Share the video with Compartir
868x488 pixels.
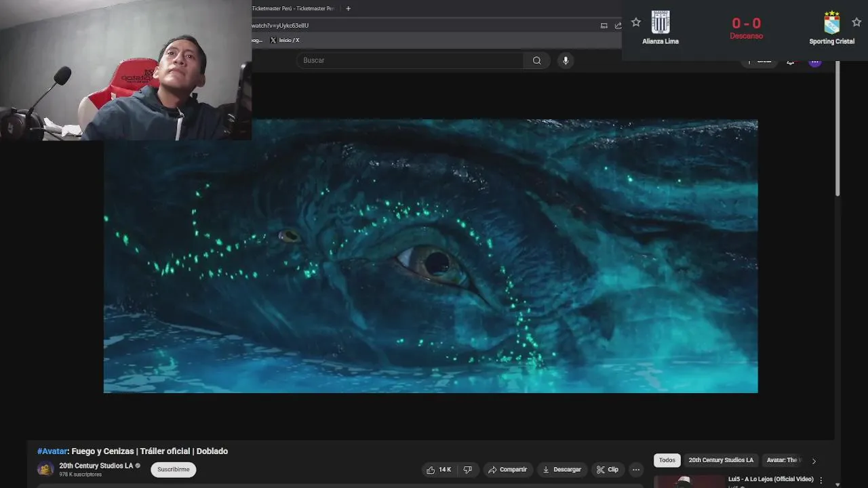[x=508, y=470]
